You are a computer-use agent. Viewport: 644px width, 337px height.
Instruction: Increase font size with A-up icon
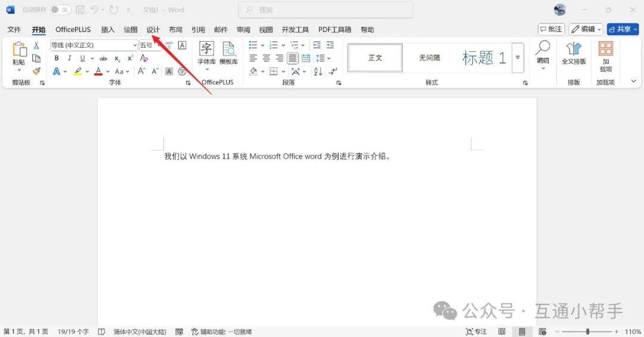click(141, 71)
